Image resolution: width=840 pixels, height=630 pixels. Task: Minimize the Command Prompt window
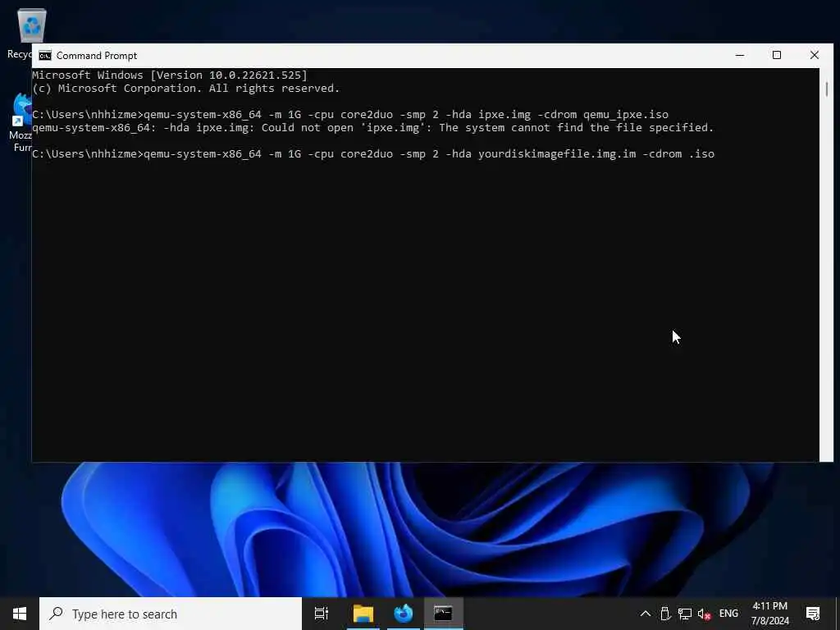coord(740,55)
